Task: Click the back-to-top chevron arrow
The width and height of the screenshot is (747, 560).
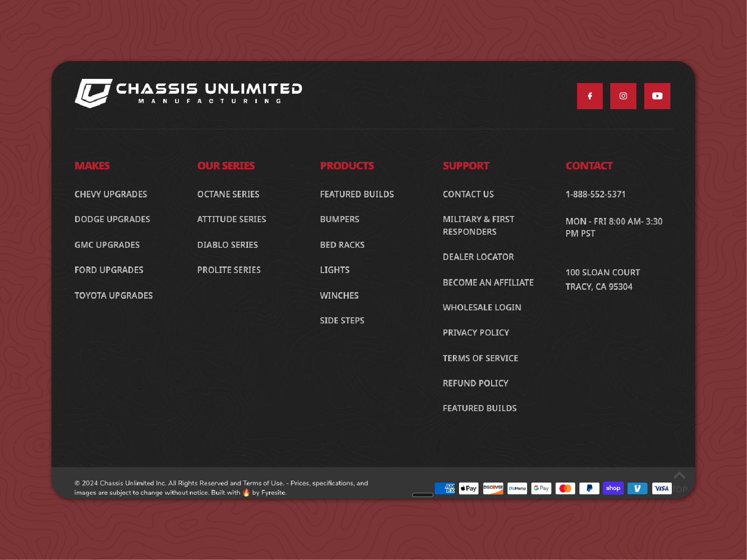Action: click(679, 476)
